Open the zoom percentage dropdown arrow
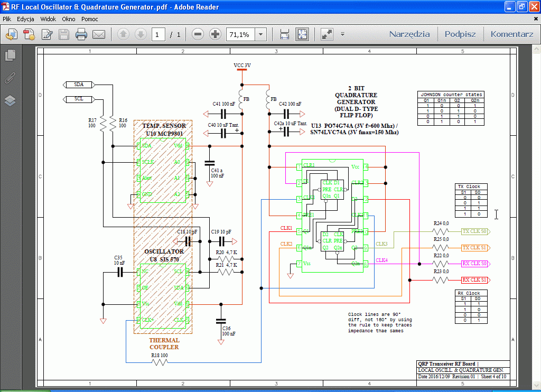This screenshot has width=541, height=392. (x=260, y=35)
